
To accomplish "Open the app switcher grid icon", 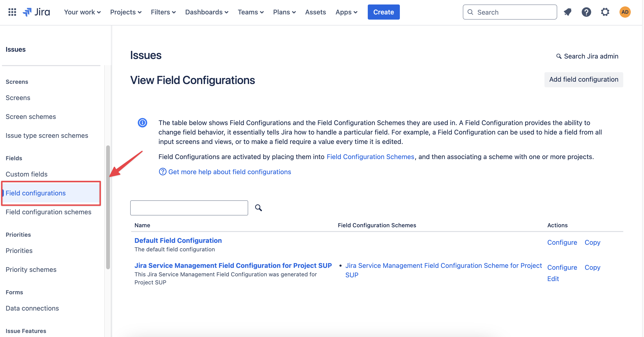I will [x=12, y=12].
